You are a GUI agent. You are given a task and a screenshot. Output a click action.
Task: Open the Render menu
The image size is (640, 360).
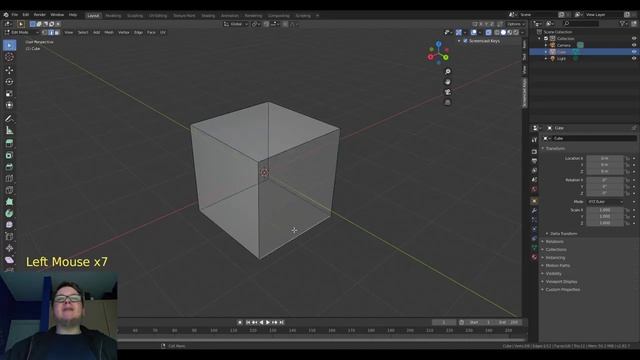[40, 15]
